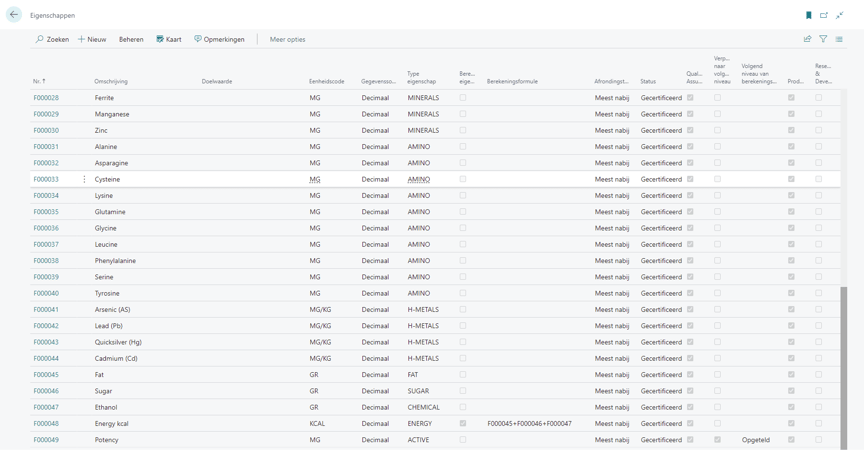Click the CHEMICAL type cell

pyautogui.click(x=424, y=407)
